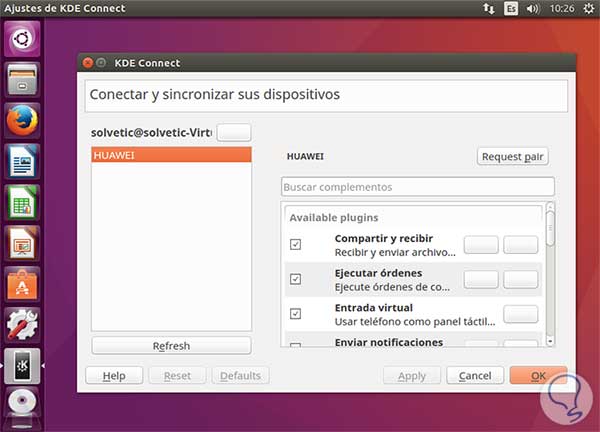Select HUAWEI in the device list

click(x=171, y=155)
